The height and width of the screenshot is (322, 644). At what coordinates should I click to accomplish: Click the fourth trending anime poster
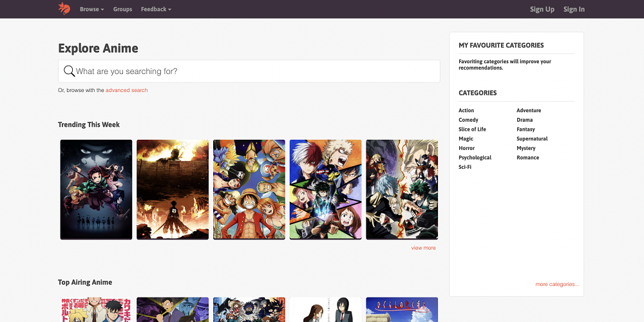point(325,189)
